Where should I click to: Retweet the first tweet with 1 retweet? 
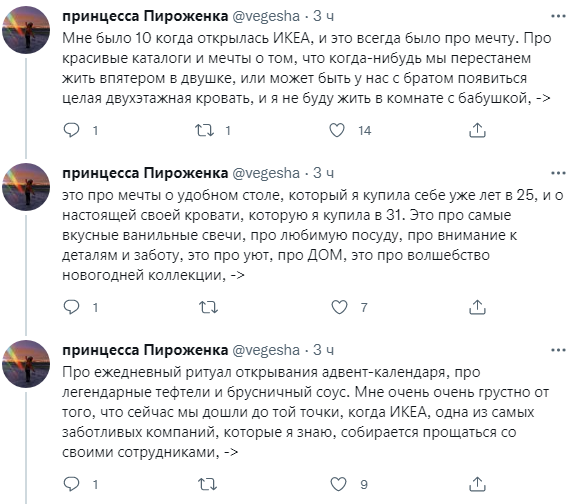coord(204,130)
